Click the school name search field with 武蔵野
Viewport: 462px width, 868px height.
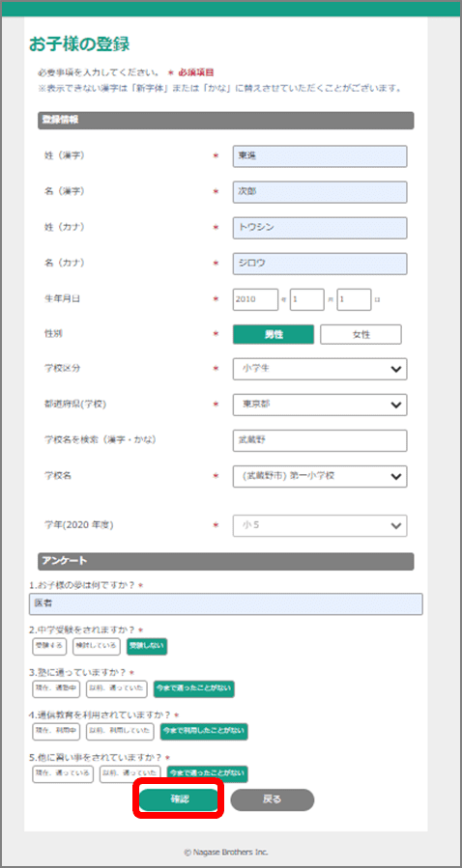(x=320, y=440)
